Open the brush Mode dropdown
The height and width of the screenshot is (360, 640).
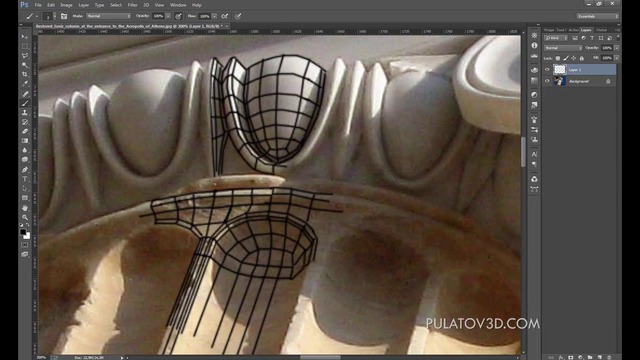[x=108, y=16]
